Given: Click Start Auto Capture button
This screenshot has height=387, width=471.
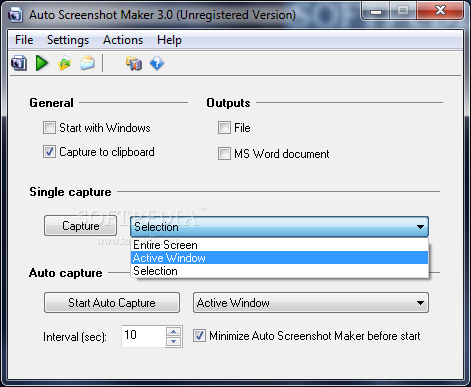Looking at the screenshot, I should (x=112, y=303).
